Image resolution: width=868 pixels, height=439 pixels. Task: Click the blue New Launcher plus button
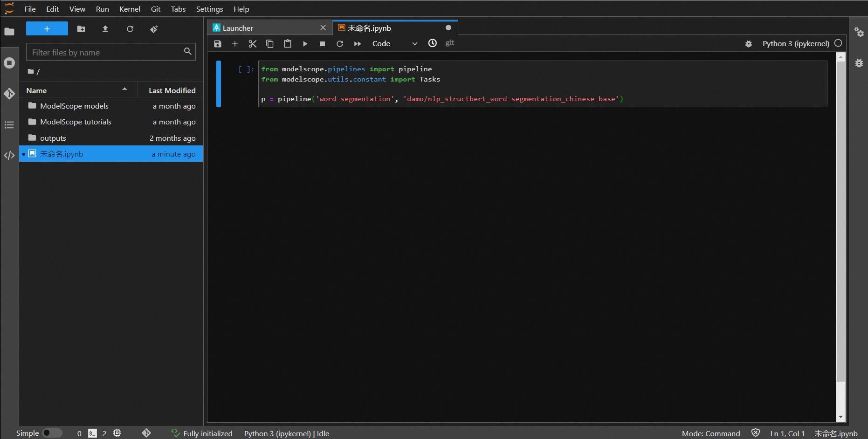pos(47,29)
